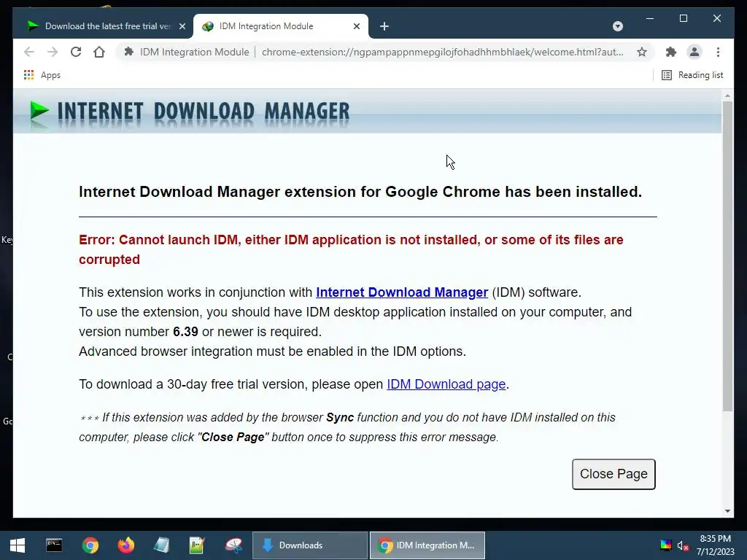Open Firefox from the taskbar
Screen dimensions: 747x560
click(x=125, y=545)
